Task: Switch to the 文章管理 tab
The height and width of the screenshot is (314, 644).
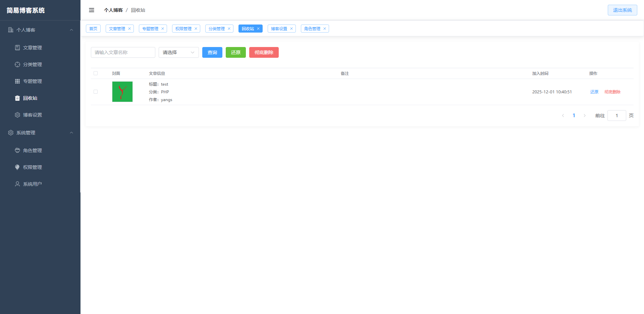Action: pos(117,29)
